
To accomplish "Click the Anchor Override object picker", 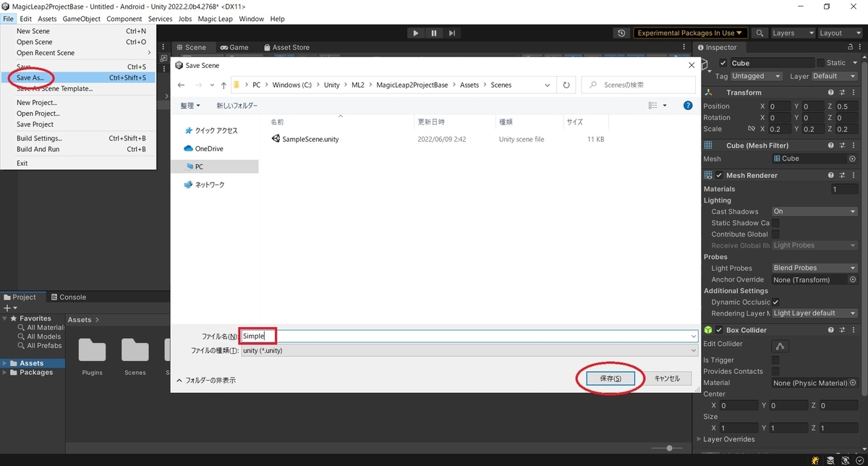I will (853, 279).
